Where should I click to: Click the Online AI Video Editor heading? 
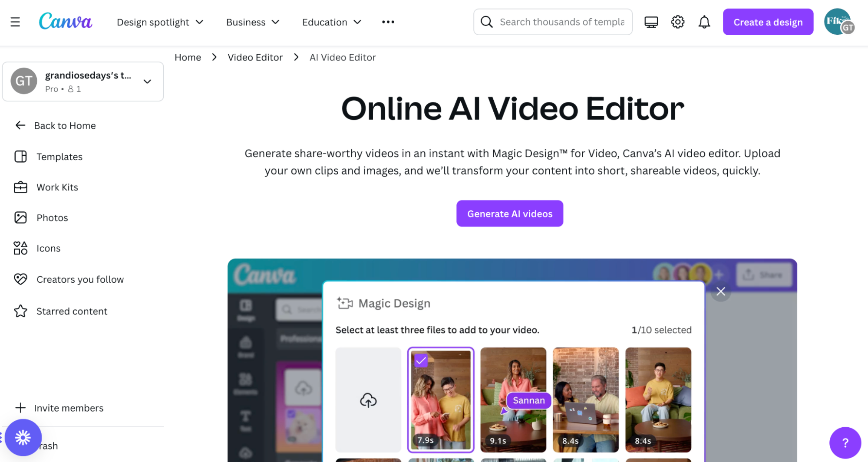click(x=512, y=108)
